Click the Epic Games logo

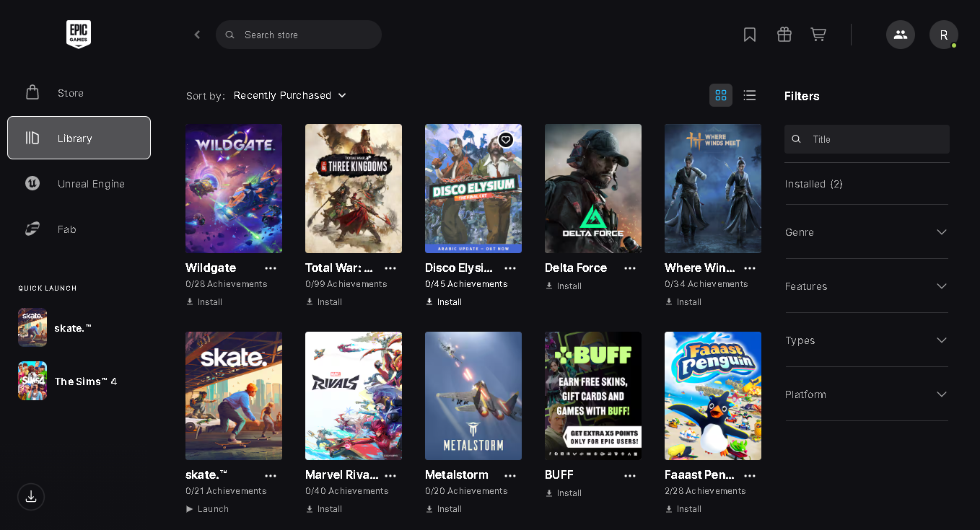78,34
